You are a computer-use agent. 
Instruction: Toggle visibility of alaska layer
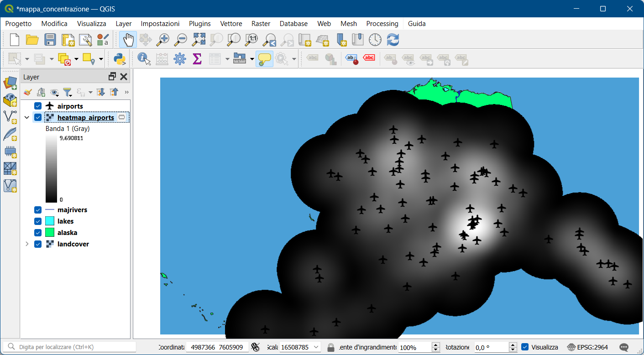[38, 233]
